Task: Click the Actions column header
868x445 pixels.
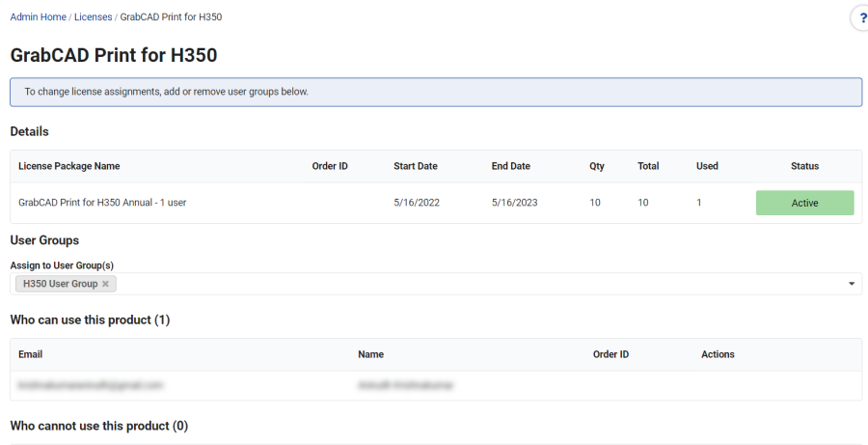Action: (x=718, y=354)
